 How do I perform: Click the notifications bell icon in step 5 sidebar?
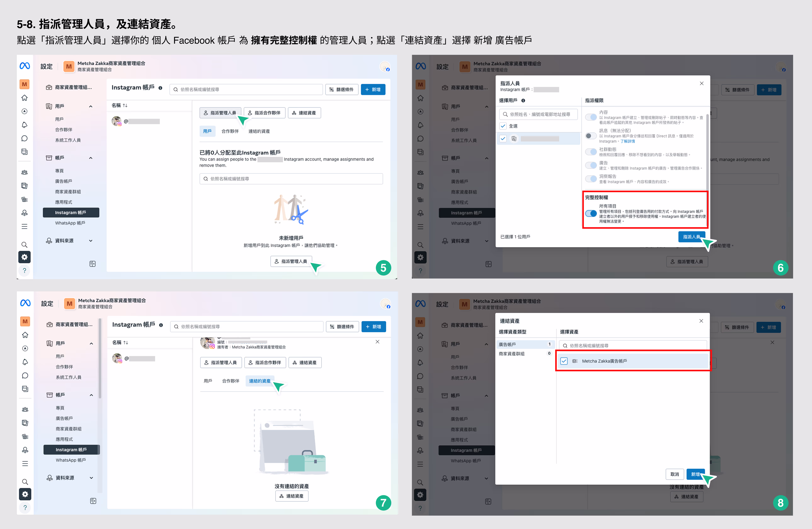[x=25, y=125]
